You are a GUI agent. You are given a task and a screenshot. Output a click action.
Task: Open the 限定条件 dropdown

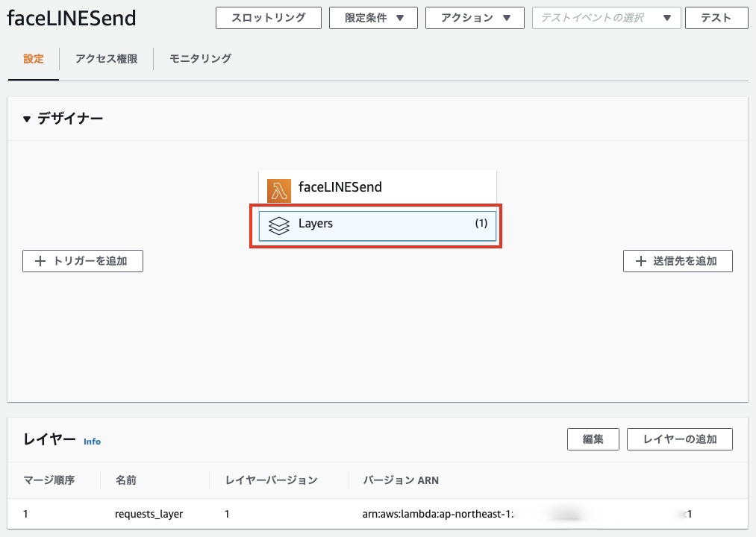tap(373, 18)
